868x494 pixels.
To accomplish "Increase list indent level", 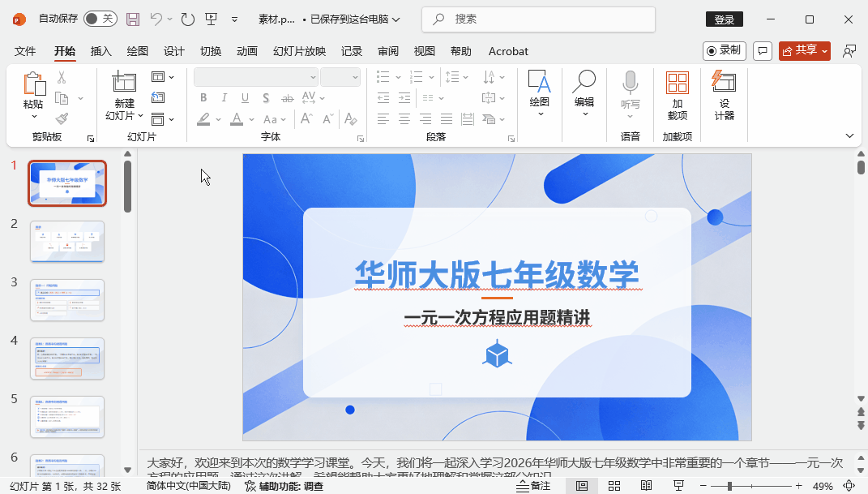I will tap(404, 98).
